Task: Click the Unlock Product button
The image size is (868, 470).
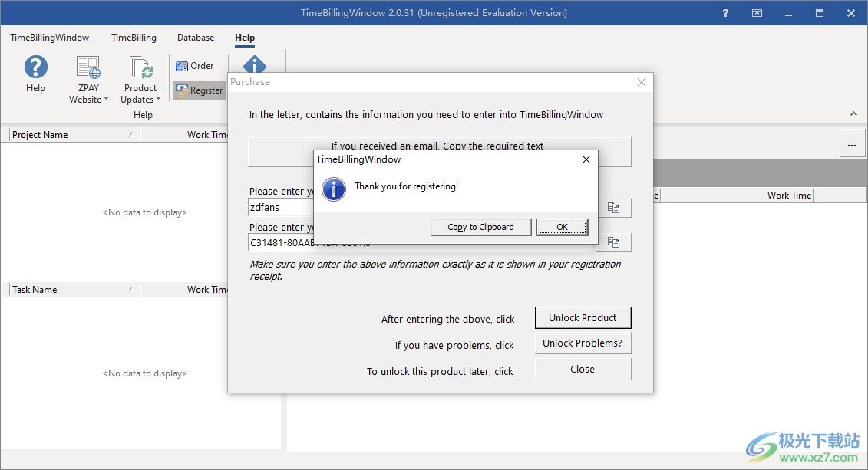Action: tap(583, 318)
